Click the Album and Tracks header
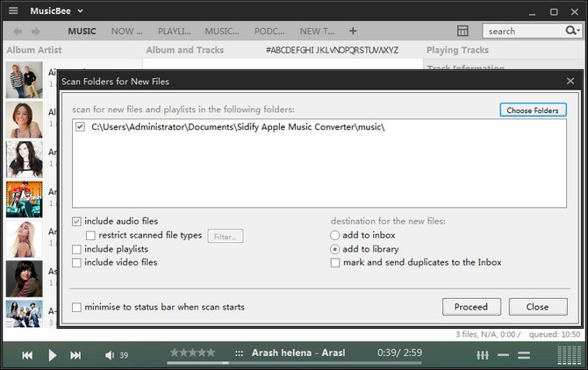This screenshot has width=588, height=370. (185, 50)
